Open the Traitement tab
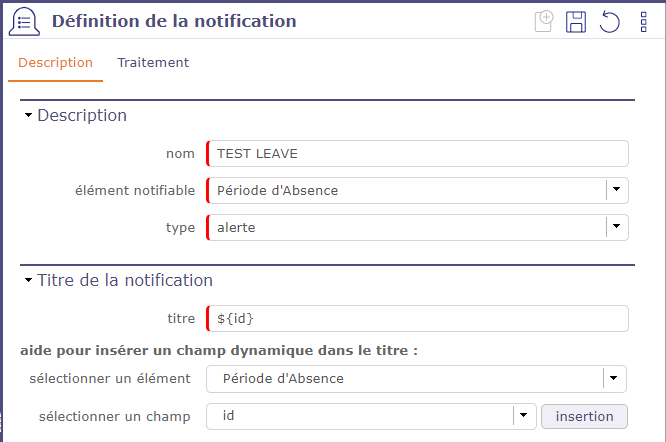Viewport: 666px width, 442px height. [x=153, y=63]
